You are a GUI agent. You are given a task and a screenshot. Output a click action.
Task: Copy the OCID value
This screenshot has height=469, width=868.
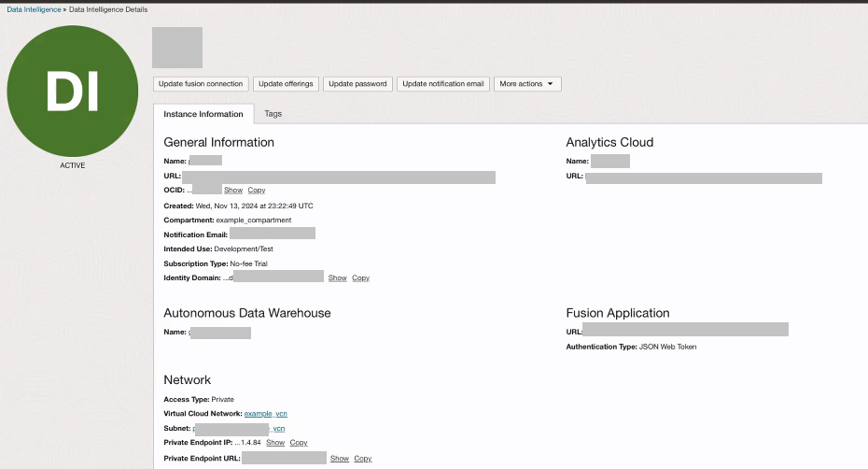[257, 191]
